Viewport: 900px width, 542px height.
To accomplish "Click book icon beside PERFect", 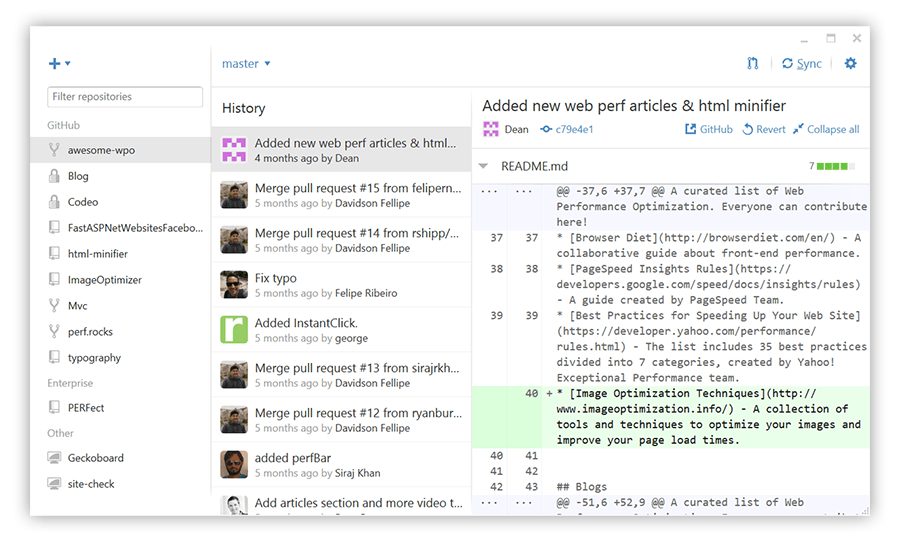I will 54,407.
